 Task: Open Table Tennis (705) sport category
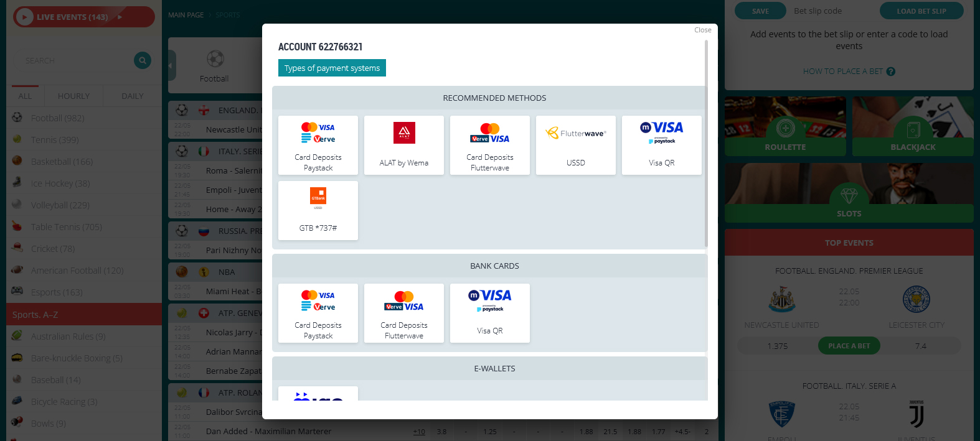pos(84,227)
